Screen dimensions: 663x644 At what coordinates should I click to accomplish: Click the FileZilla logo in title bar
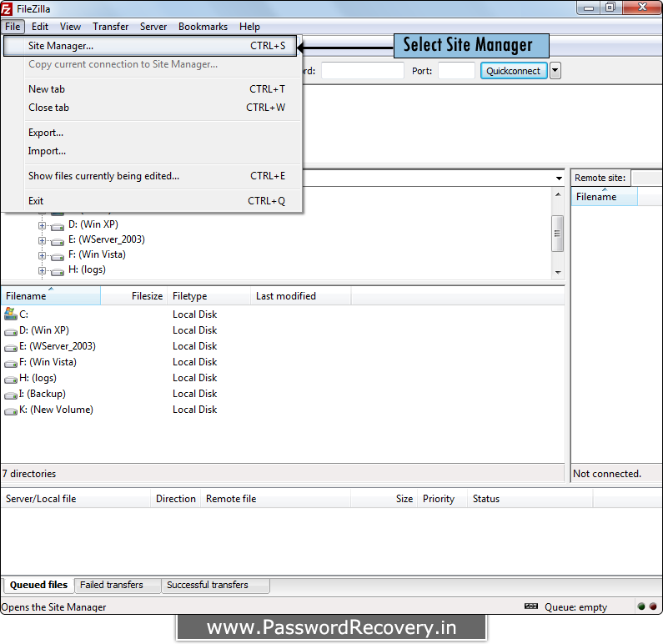pyautogui.click(x=7, y=8)
